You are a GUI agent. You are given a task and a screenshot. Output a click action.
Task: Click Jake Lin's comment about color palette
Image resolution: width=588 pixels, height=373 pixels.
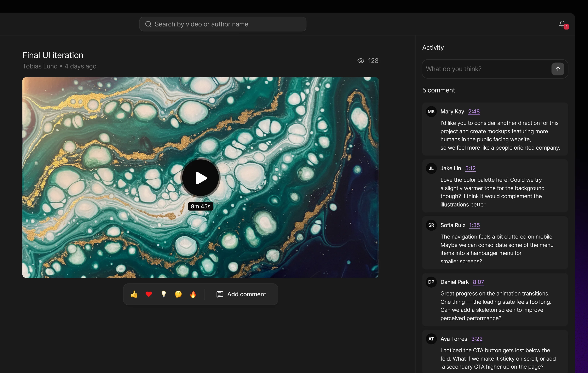tap(492, 192)
